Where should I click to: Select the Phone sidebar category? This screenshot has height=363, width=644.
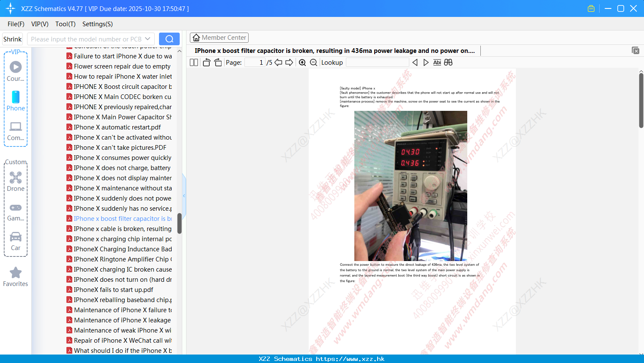pos(16,101)
